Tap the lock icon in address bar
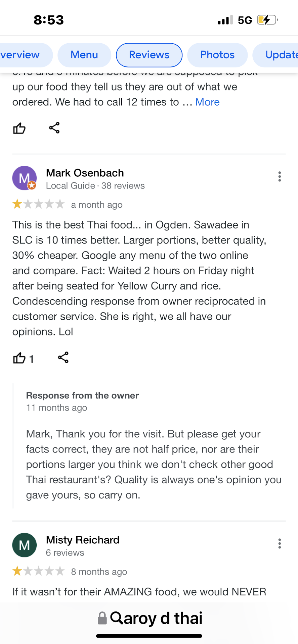This screenshot has height=644, width=298. [x=102, y=618]
